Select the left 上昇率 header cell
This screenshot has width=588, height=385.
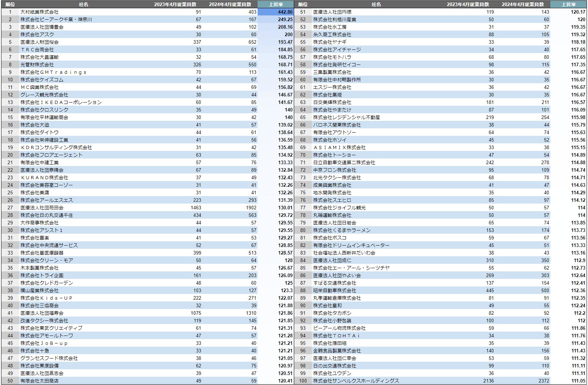[276, 4]
